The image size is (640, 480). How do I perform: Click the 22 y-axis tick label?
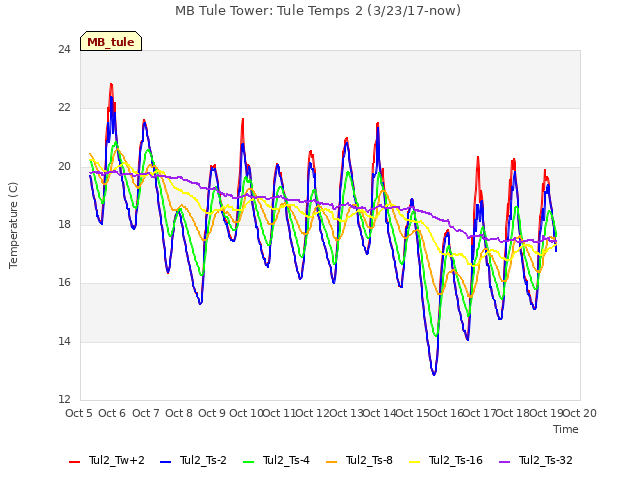[64, 108]
